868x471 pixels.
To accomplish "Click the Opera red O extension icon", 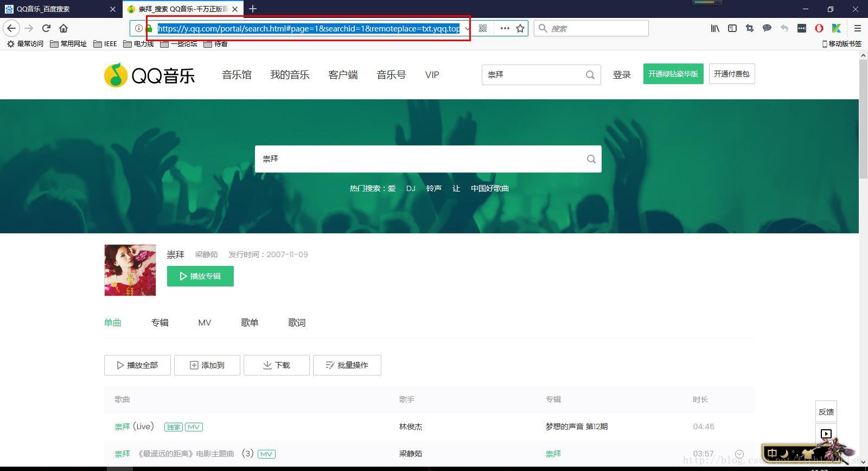I will pos(819,28).
